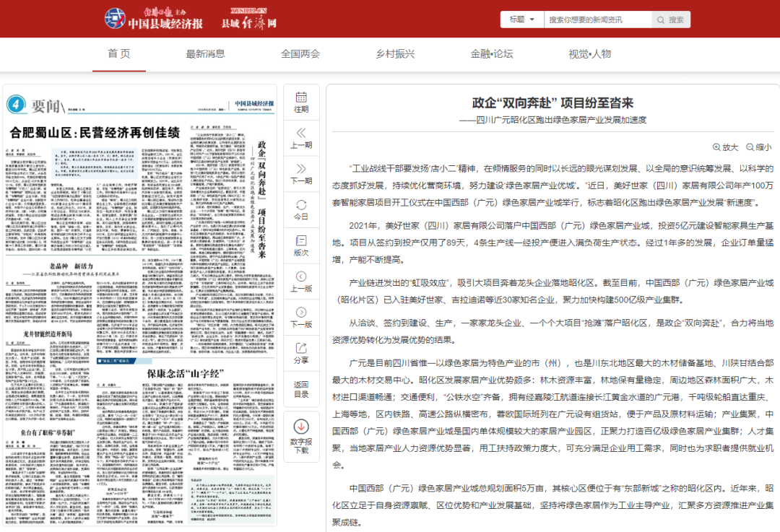
Task: Go to previous page 上一版
Action: (301, 282)
